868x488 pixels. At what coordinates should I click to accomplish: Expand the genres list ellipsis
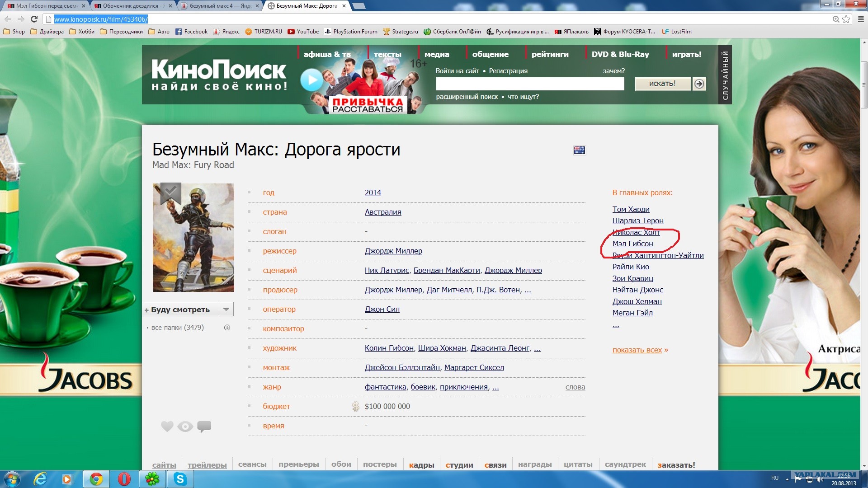click(x=495, y=387)
